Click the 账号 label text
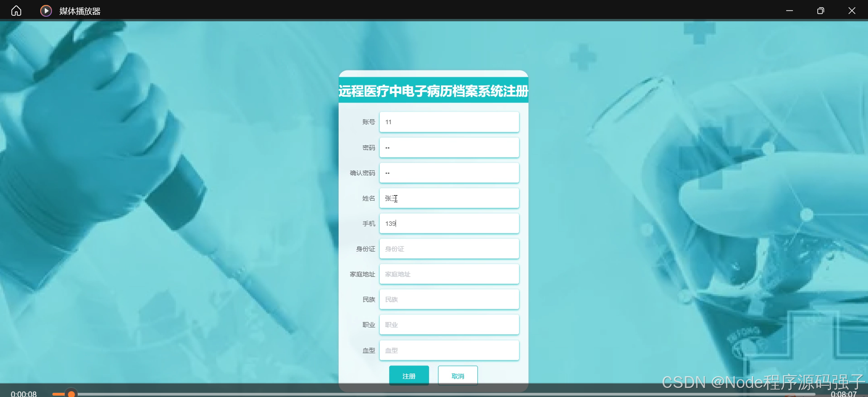Screen dimensions: 868x397 click(x=368, y=122)
